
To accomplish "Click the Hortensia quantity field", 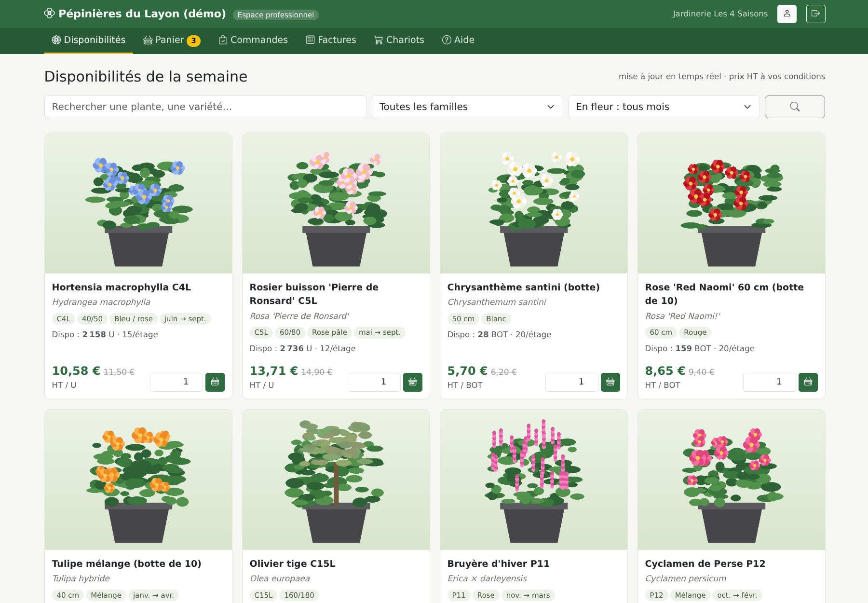I will click(x=176, y=382).
